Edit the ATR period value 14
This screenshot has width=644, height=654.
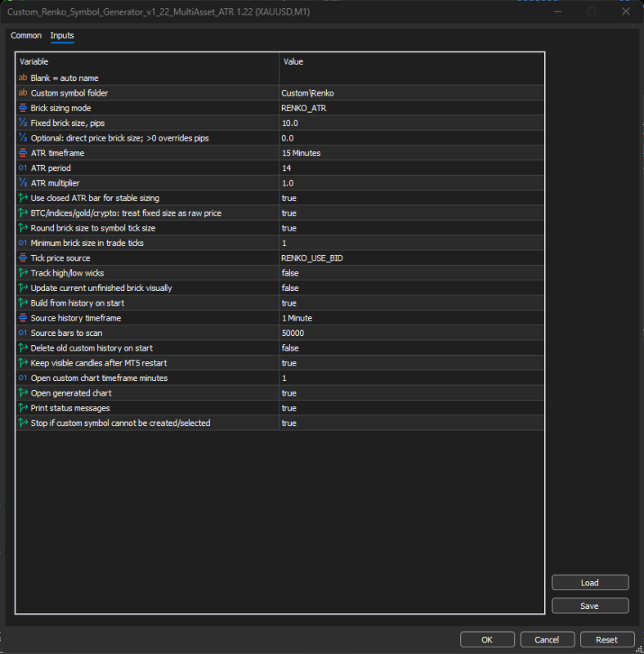pyautogui.click(x=412, y=168)
